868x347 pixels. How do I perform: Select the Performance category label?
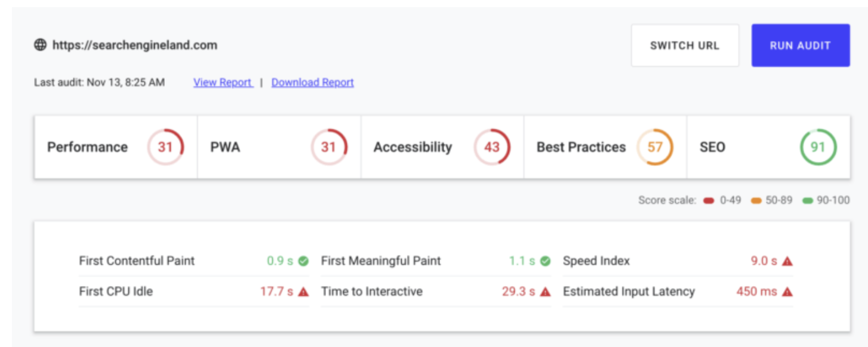coord(88,147)
